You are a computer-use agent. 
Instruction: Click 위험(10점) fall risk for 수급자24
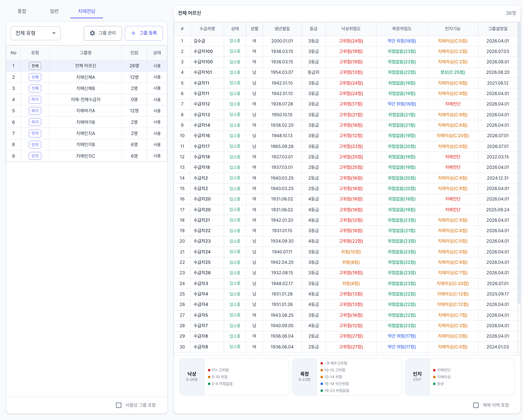click(x=351, y=252)
